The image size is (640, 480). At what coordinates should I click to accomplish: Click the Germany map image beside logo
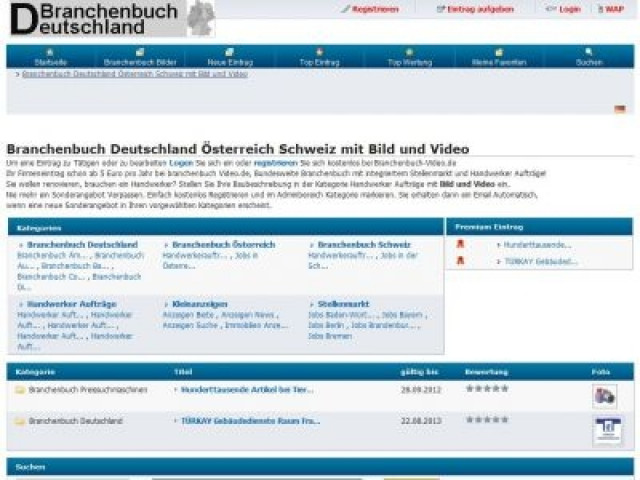pyautogui.click(x=201, y=19)
